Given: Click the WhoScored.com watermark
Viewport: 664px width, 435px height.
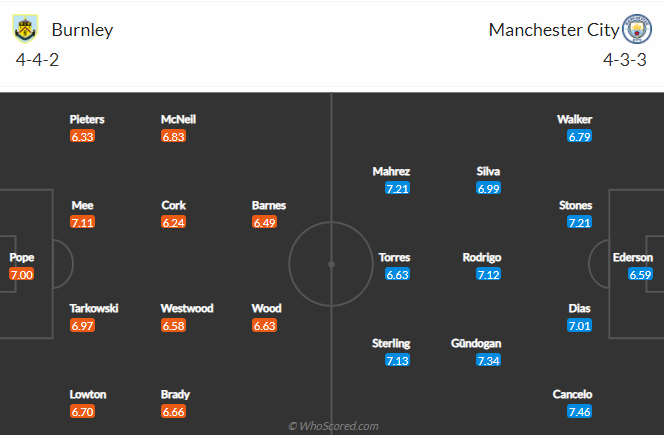Looking at the screenshot, I should click(x=332, y=426).
